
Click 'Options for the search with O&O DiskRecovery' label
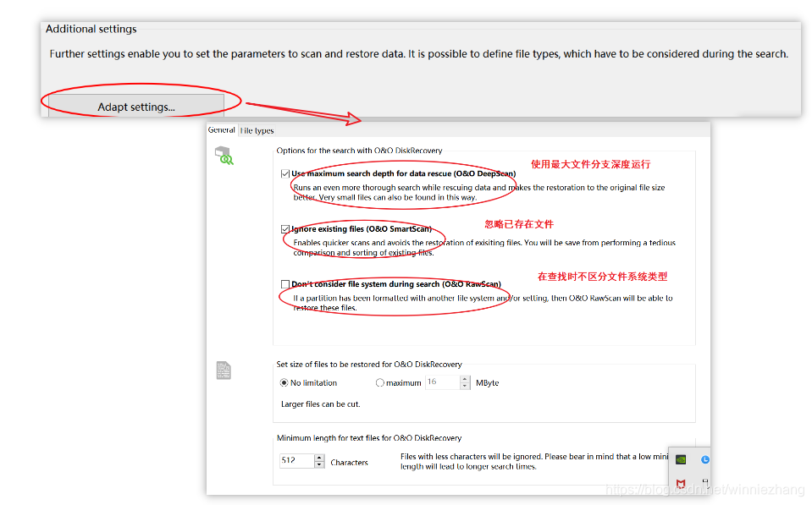[x=359, y=151]
